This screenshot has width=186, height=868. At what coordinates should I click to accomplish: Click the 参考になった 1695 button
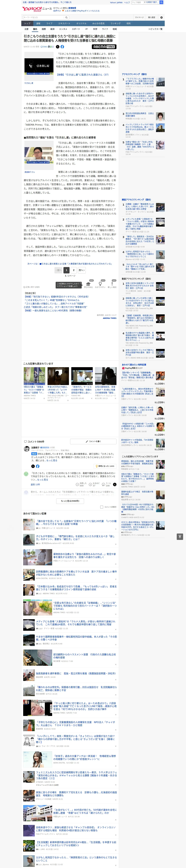(105, 466)
